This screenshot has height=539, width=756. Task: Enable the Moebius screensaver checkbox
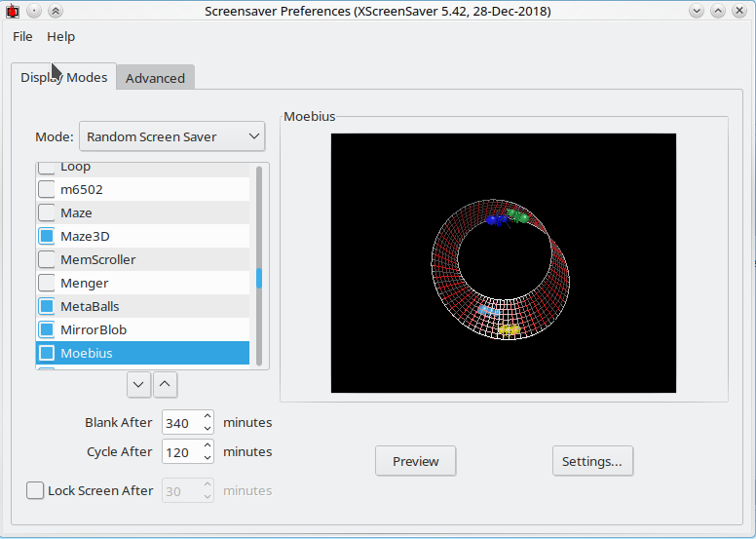pyautogui.click(x=47, y=353)
